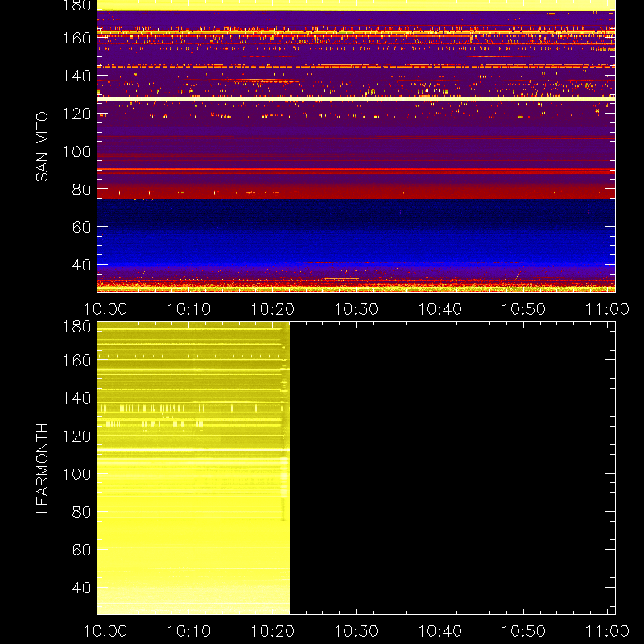The image size is (644, 644).
Task: Click the yellow Learmonth spectrum data block
Action: (193, 469)
